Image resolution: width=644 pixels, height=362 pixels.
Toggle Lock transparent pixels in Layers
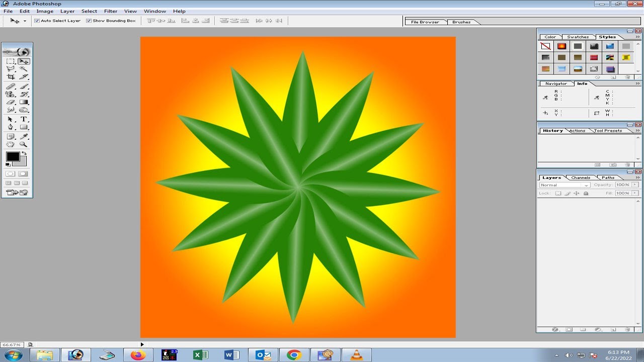pos(558,194)
